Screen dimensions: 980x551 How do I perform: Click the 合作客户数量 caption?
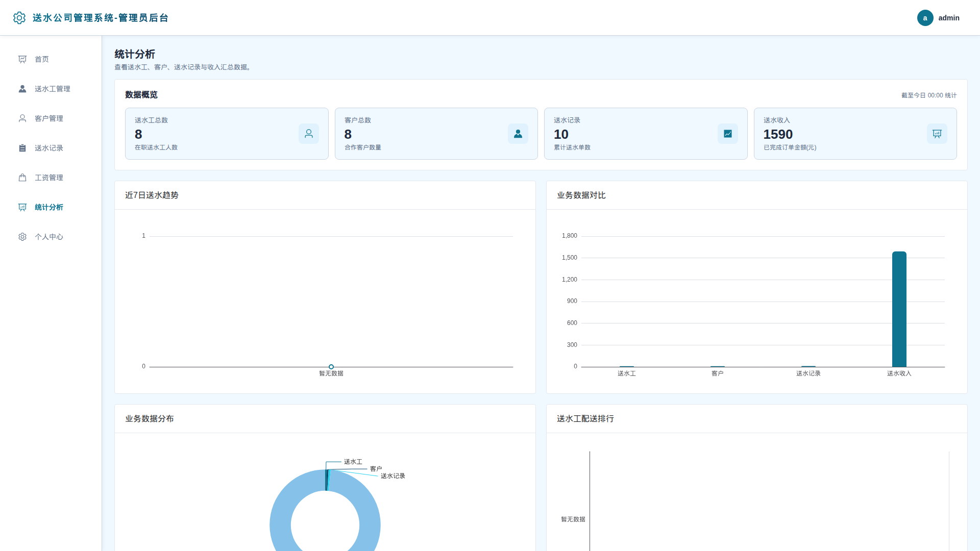pos(363,147)
